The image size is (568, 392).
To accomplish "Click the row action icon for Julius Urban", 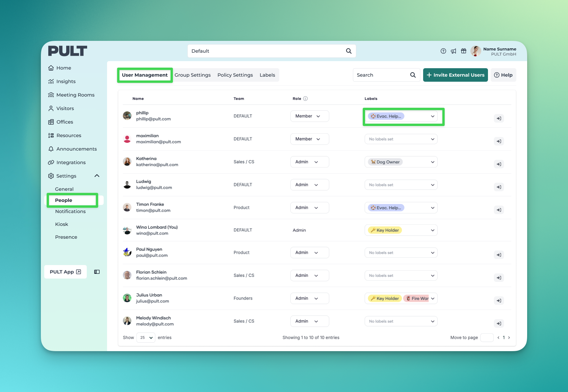I will point(498,301).
